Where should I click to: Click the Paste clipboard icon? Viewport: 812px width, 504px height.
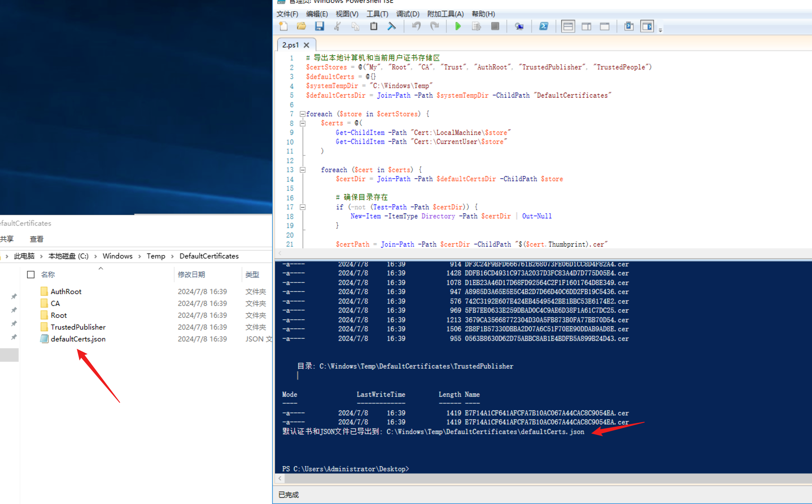374,26
